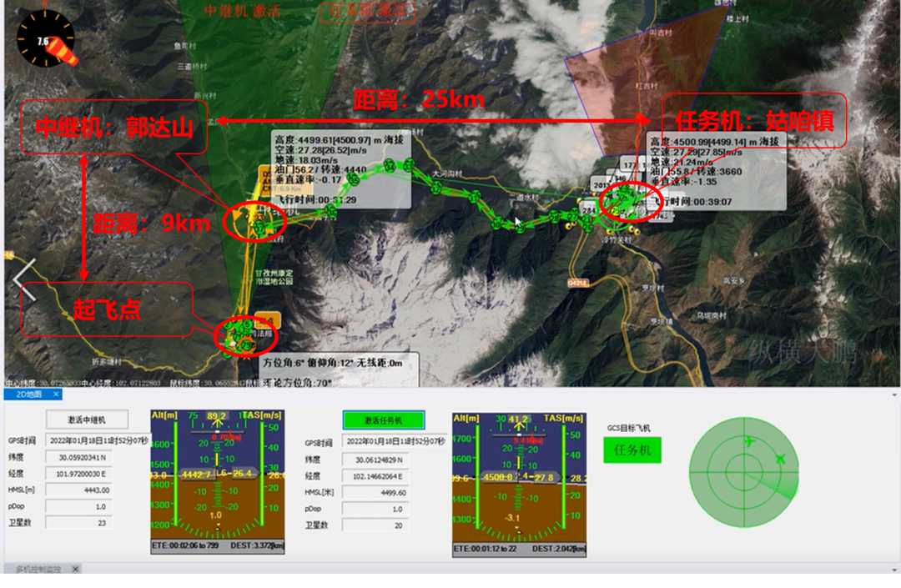Screen dimensions: 901x588
Task: Toggle the green 任务机 GCS target button
Action: pos(632,451)
